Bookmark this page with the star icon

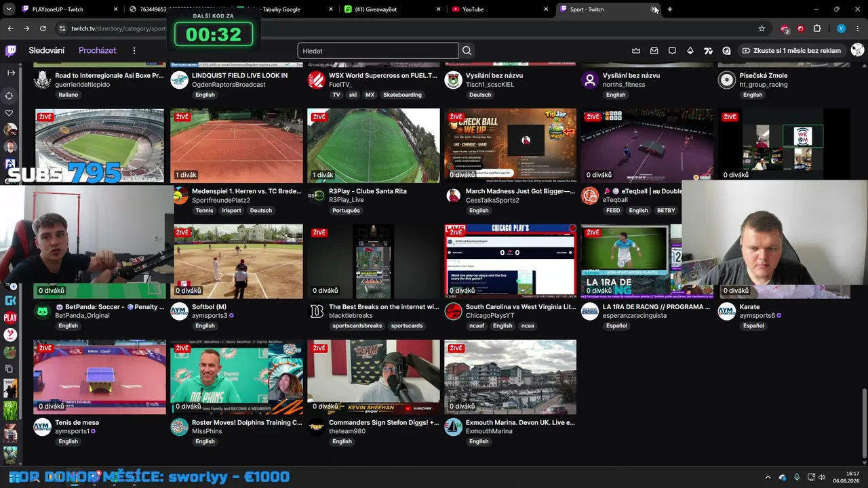[762, 28]
